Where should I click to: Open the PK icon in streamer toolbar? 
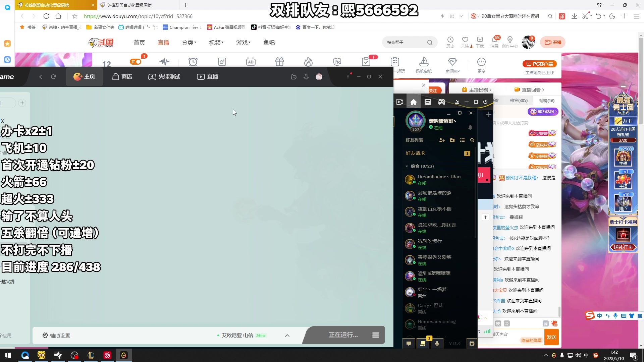(x=337, y=62)
